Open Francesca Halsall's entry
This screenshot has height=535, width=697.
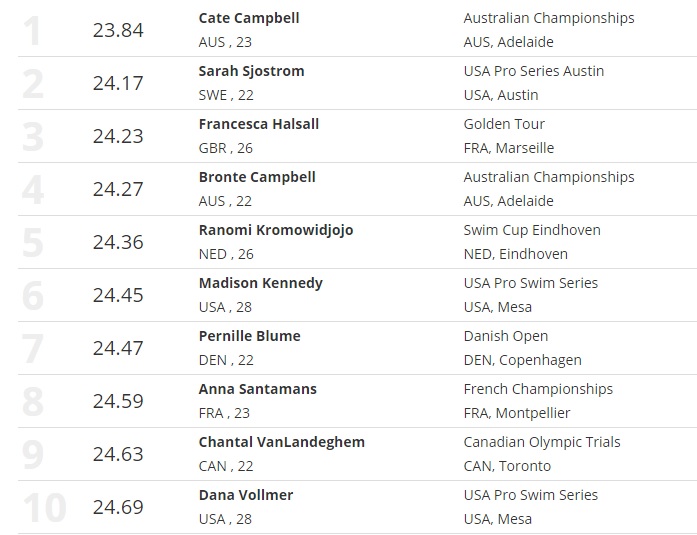click(x=259, y=124)
